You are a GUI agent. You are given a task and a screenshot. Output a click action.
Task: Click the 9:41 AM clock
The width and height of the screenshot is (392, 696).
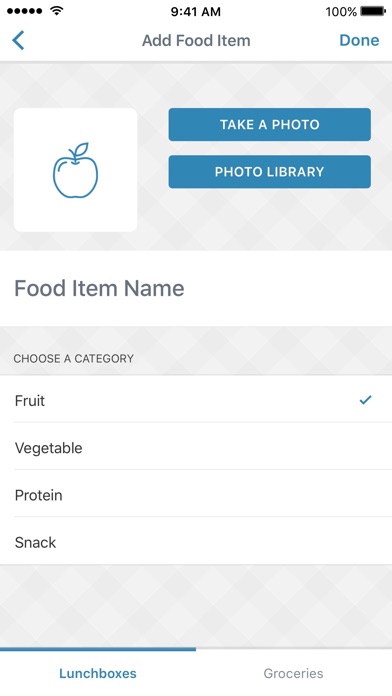click(195, 12)
